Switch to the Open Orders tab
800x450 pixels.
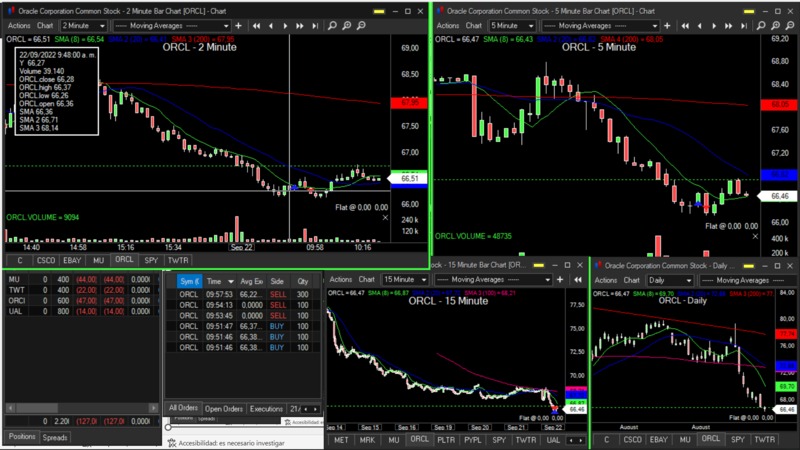223,409
